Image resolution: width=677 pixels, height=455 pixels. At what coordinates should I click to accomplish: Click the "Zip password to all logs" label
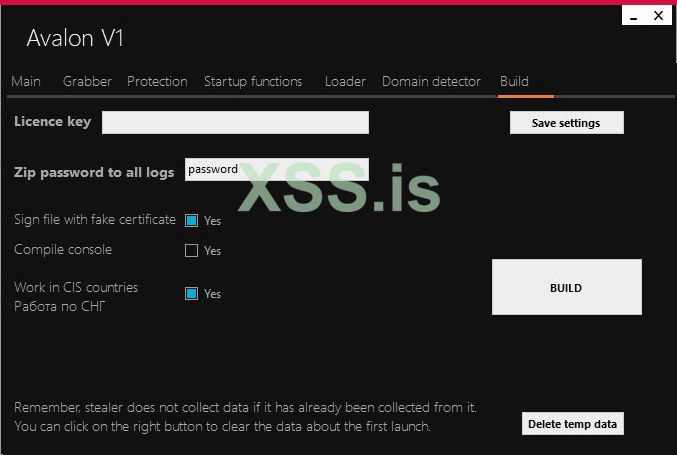pyautogui.click(x=94, y=172)
